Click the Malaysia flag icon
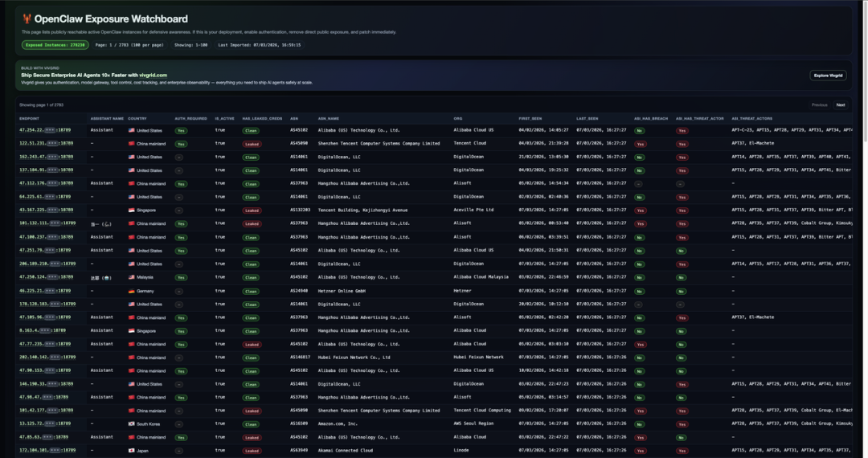The height and width of the screenshot is (458, 868). coord(131,278)
